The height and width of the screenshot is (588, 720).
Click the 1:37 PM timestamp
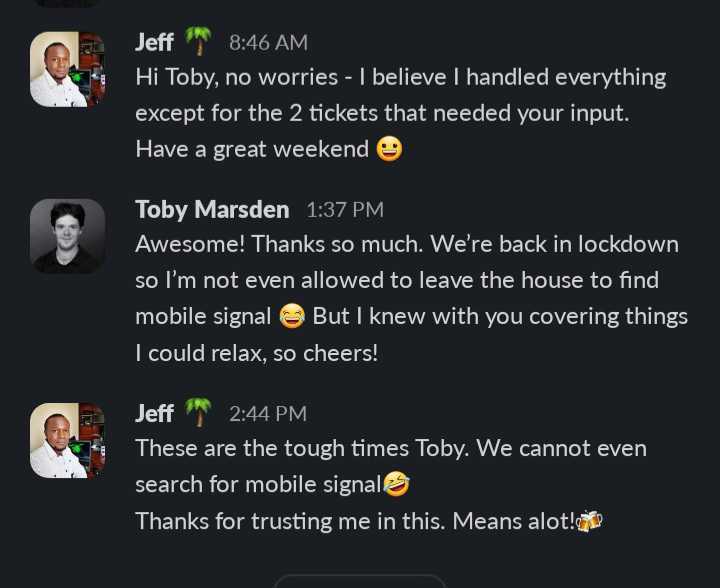pos(344,210)
